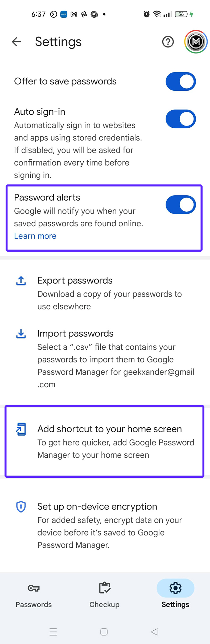Viewport: 210px width, 644px height.
Task: Open Learn more link under Password alerts
Action: 35,236
